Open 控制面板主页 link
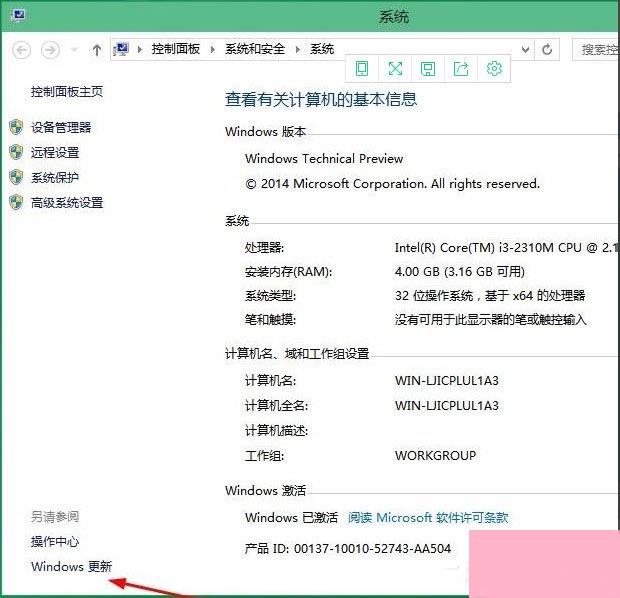This screenshot has width=620, height=598. (67, 92)
